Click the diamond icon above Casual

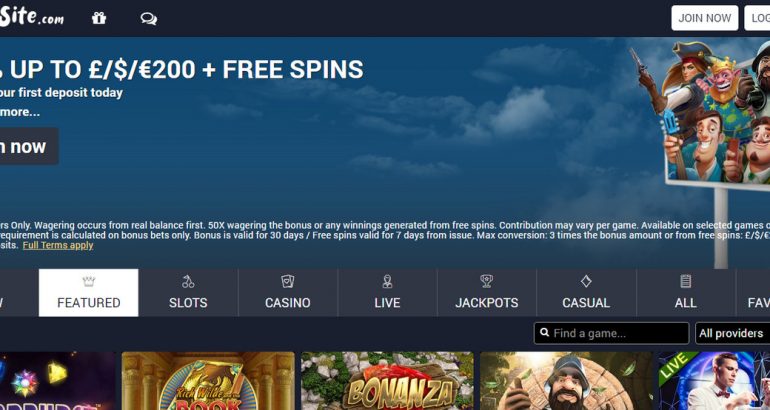coord(586,281)
